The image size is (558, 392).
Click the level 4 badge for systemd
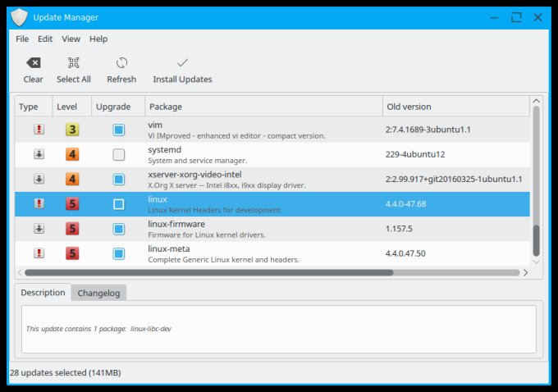(x=72, y=154)
